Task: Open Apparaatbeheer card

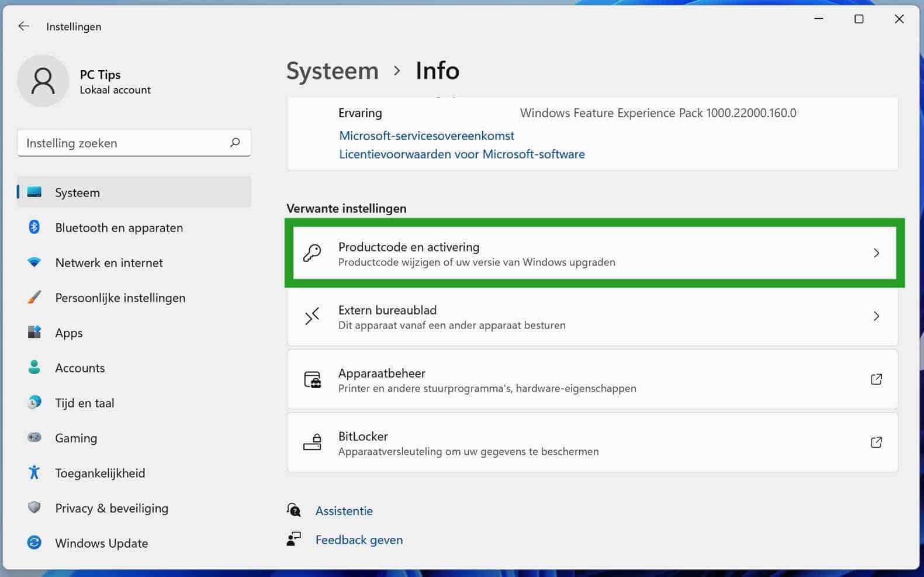Action: click(593, 379)
